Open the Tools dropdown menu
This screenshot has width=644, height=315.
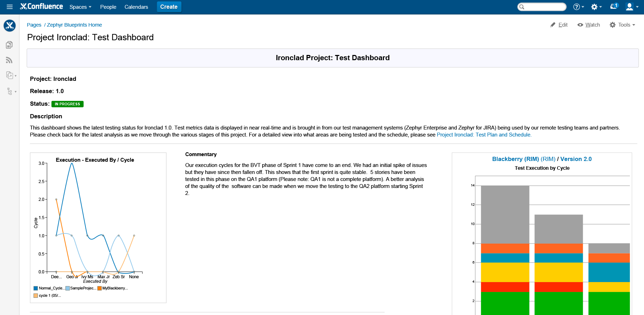click(622, 25)
